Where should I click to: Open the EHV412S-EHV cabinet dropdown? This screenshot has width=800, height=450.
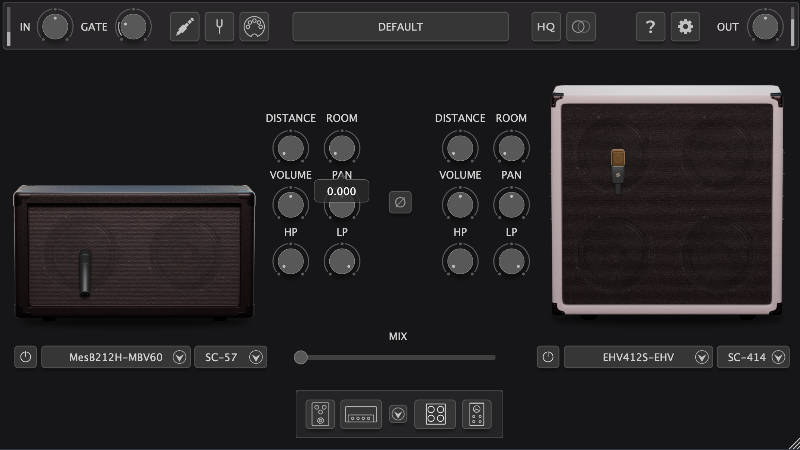coord(638,357)
